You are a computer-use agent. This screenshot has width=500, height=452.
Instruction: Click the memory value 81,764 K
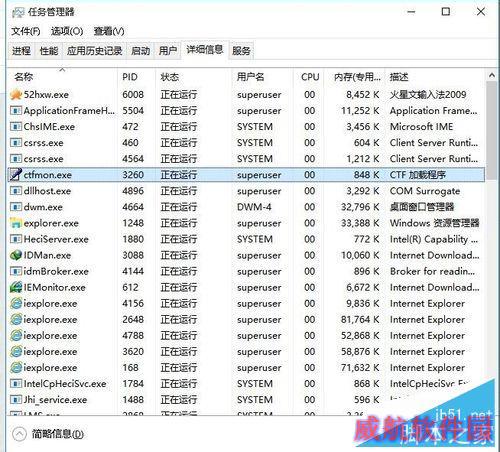(360, 319)
